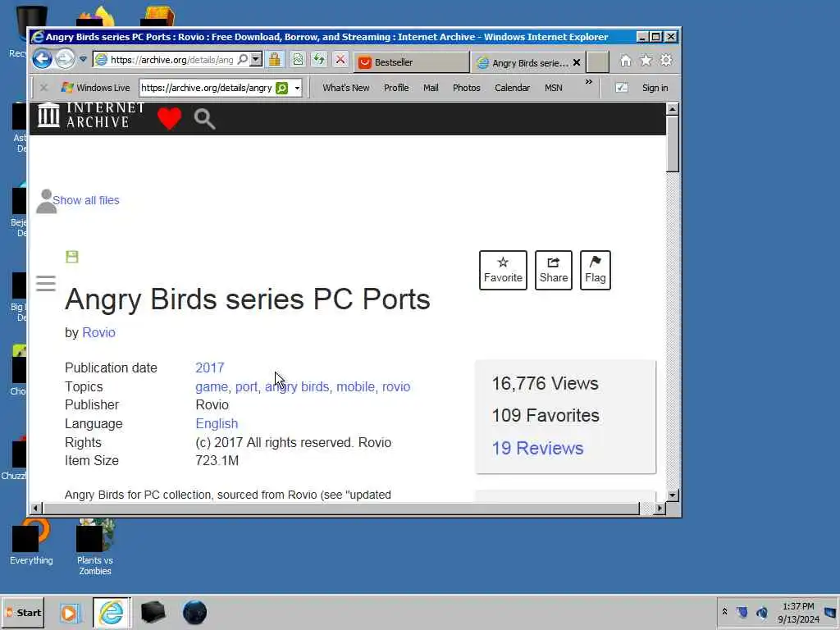This screenshot has height=630, width=840.
Task: Open the Profile toolbar item
Action: (x=396, y=88)
